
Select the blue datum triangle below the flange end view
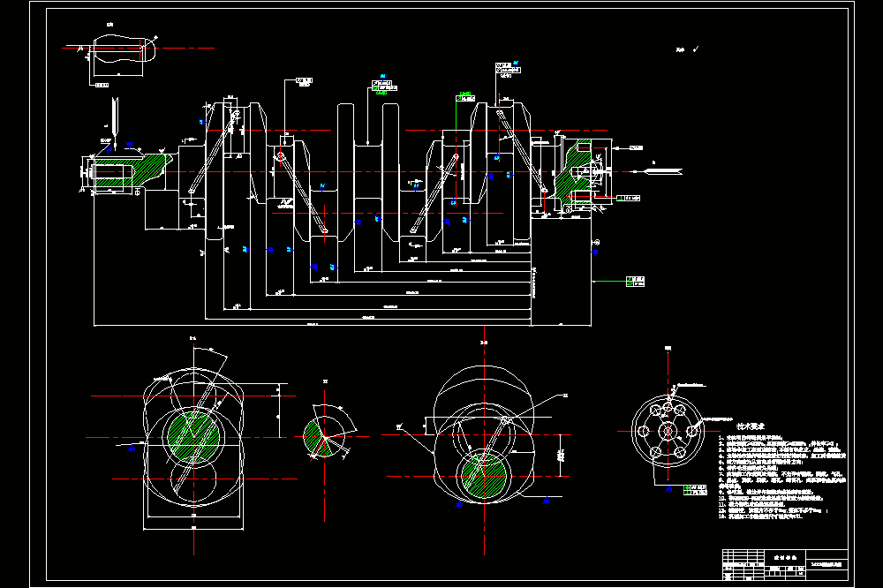(668, 489)
